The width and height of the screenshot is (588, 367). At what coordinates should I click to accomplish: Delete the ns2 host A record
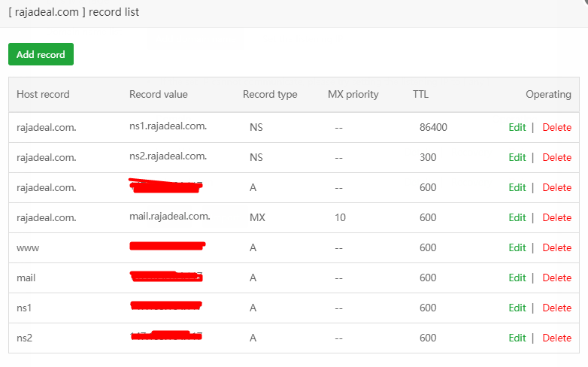pyautogui.click(x=556, y=338)
